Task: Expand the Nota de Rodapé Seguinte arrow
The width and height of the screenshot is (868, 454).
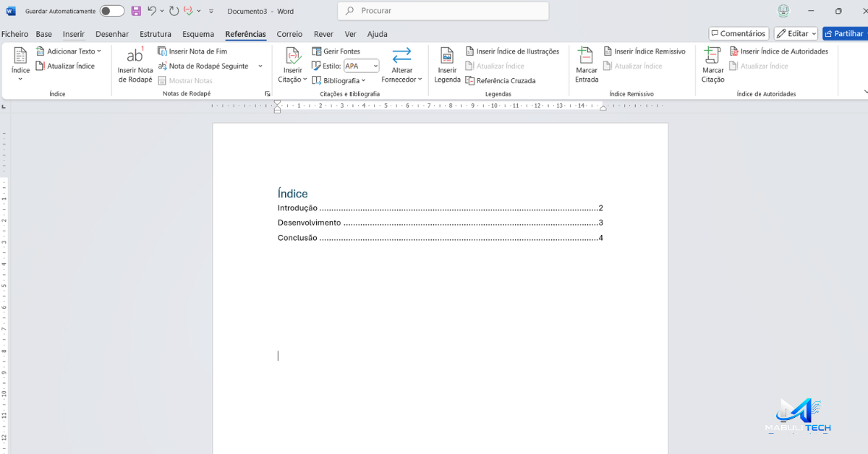Action: (x=260, y=66)
